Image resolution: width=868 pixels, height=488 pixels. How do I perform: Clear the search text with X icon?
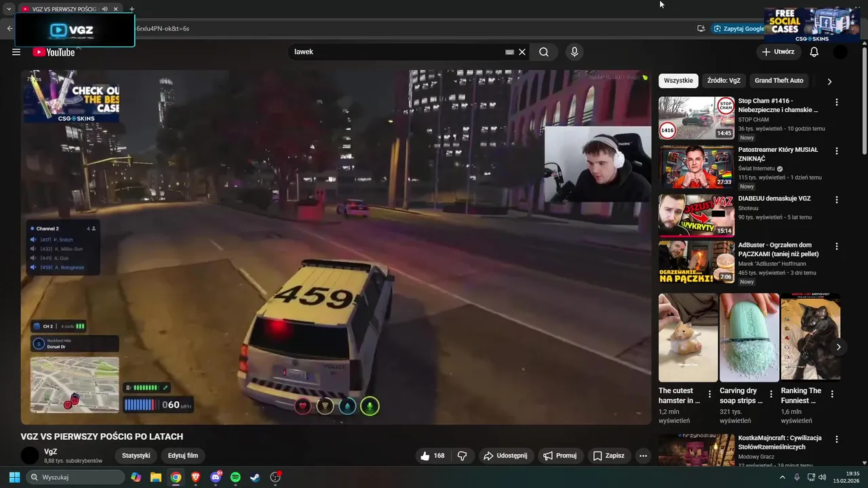(522, 52)
